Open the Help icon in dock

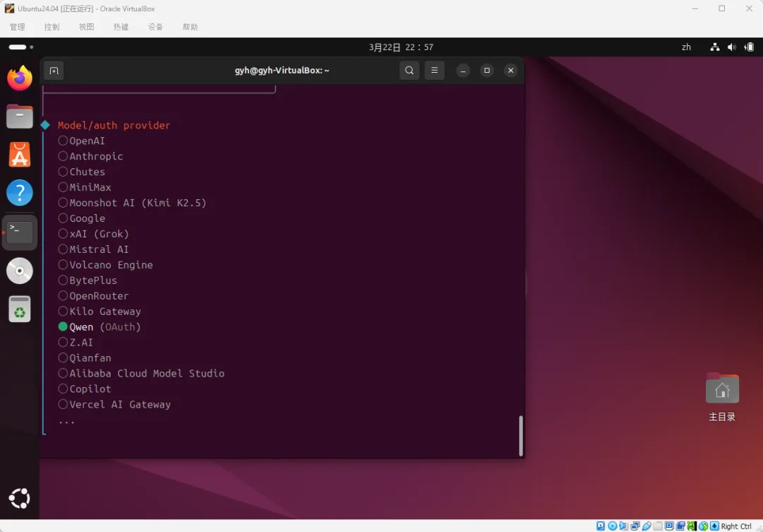point(20,193)
